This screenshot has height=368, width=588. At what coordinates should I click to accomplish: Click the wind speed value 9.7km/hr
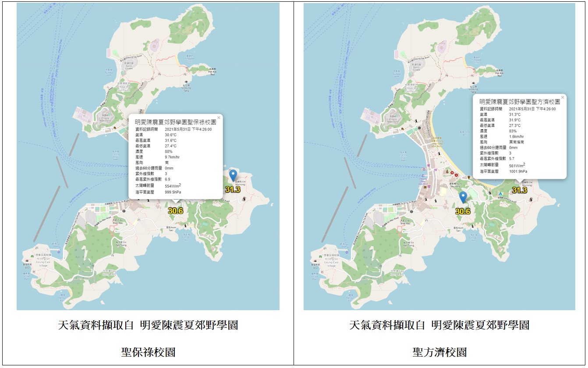(x=172, y=157)
